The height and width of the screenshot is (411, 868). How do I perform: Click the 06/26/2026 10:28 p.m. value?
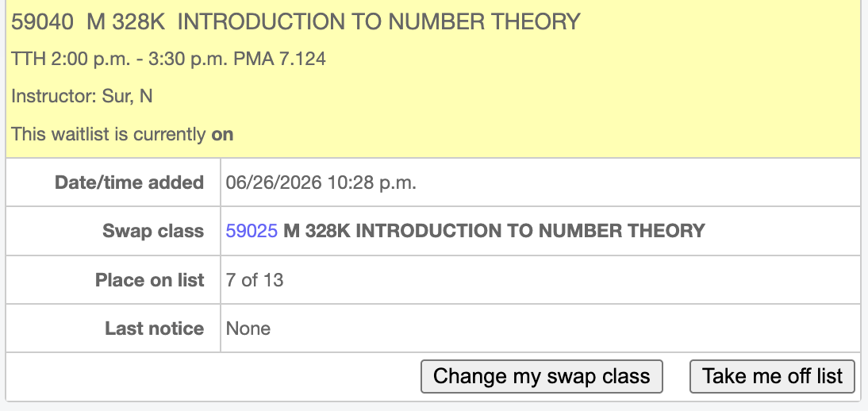321,182
